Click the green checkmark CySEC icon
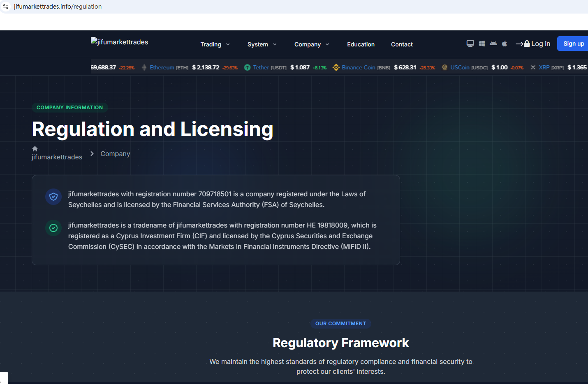The width and height of the screenshot is (588, 384). coord(53,228)
